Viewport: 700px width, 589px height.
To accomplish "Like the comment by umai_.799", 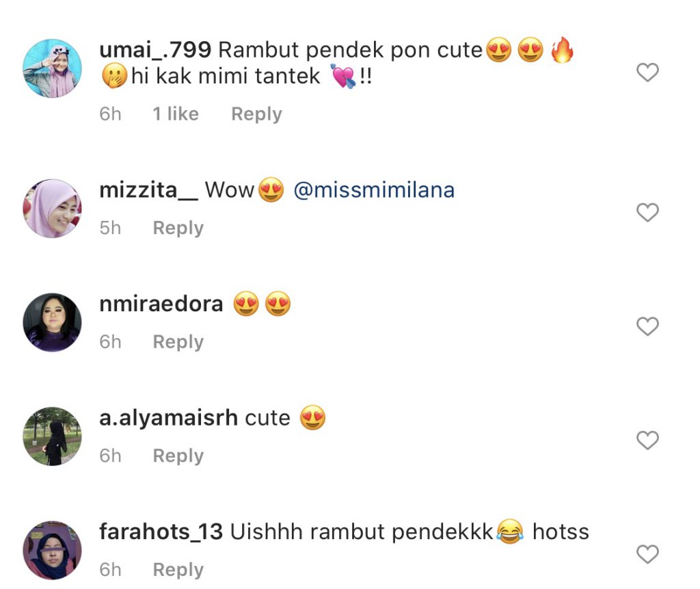I will (647, 73).
